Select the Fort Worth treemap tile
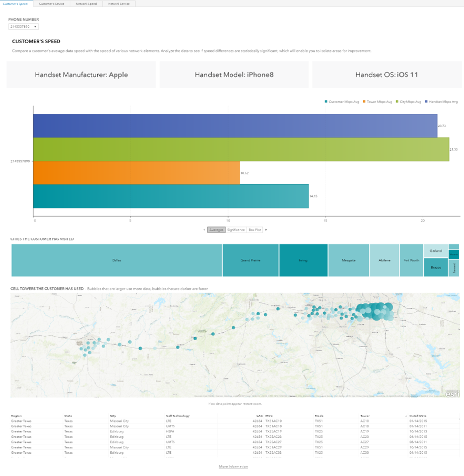 tap(411, 260)
